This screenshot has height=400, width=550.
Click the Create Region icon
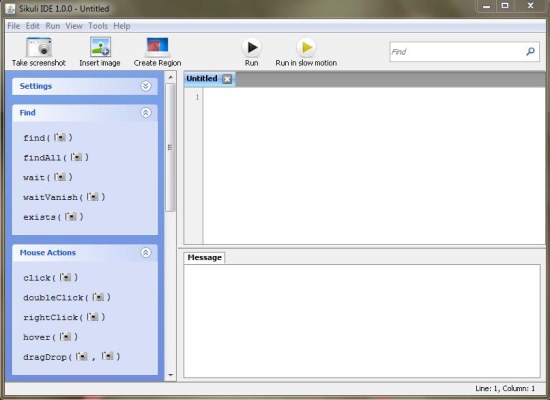coord(157,47)
